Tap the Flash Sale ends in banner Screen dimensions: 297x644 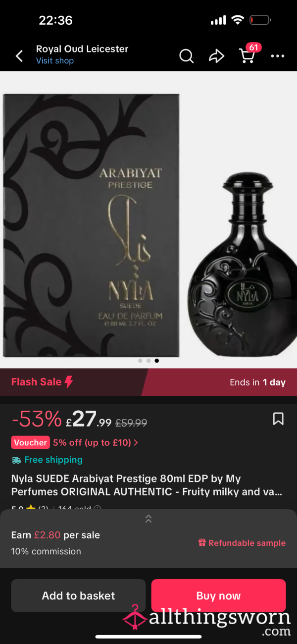tap(148, 382)
